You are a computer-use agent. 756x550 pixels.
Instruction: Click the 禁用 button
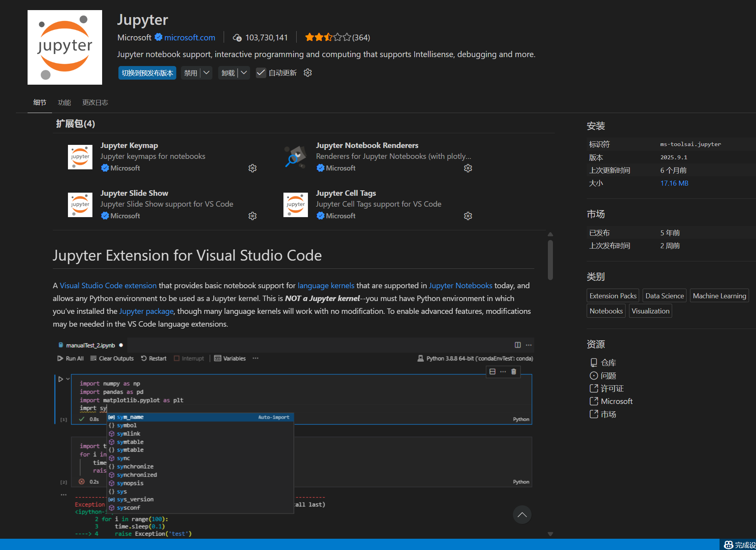(x=191, y=73)
